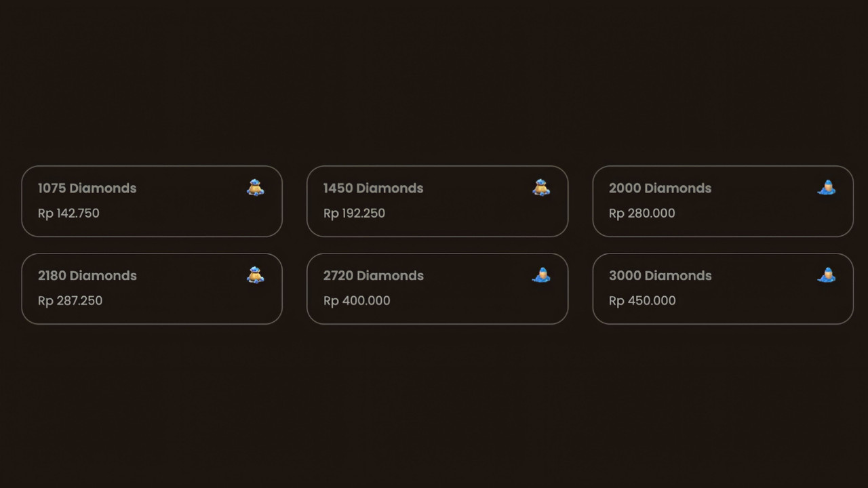Choose the 2180 Diamonds label
This screenshot has height=488, width=868.
click(x=87, y=276)
